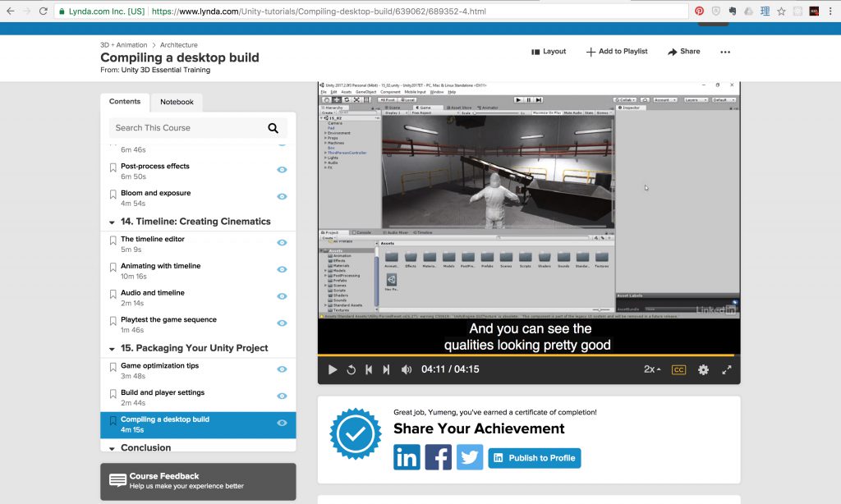This screenshot has height=504, width=841.
Task: Open the video settings gear
Action: point(703,369)
